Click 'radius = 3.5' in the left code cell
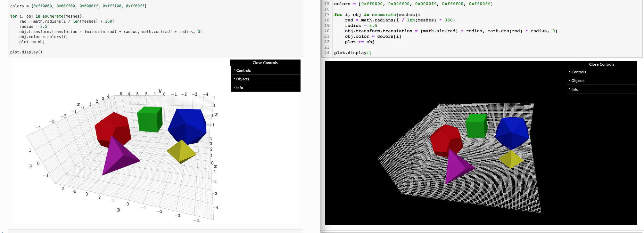The width and height of the screenshot is (644, 233). (33, 27)
